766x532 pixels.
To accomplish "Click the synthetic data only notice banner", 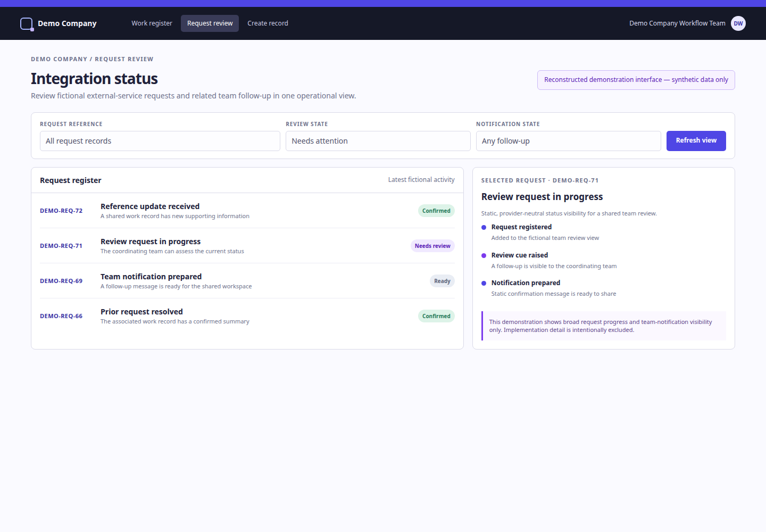I will pos(636,80).
